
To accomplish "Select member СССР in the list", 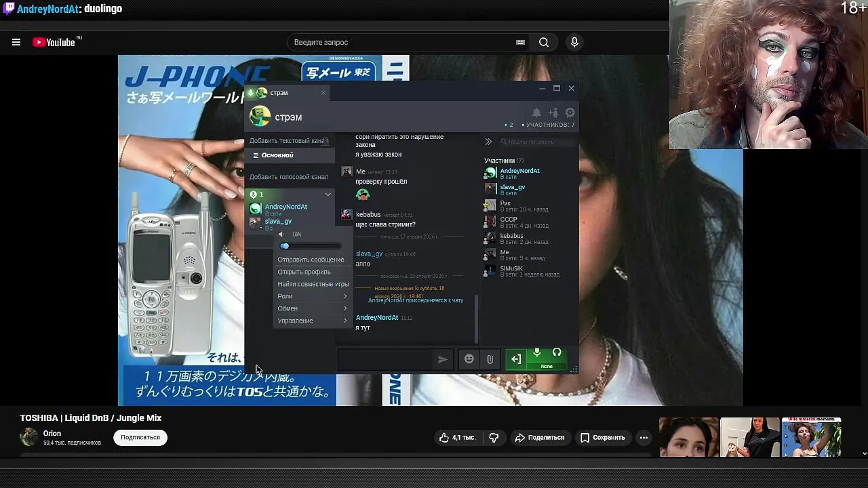I will pyautogui.click(x=509, y=220).
